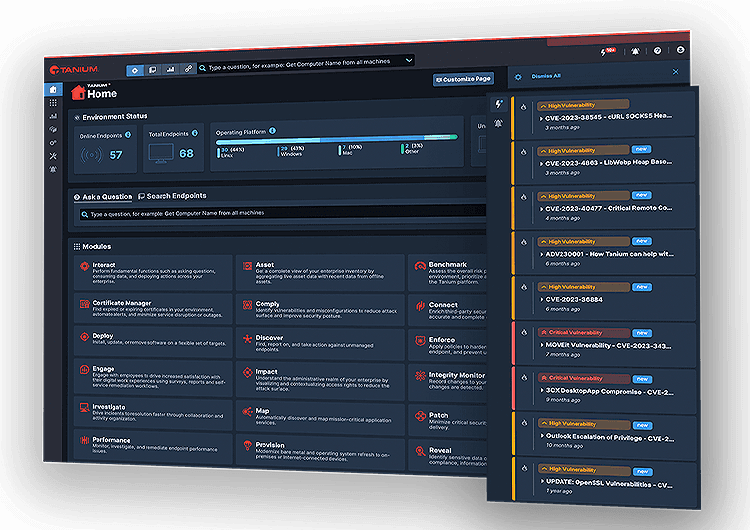Open the help question mark icon
Viewport: 750px width, 530px height.
point(658,50)
